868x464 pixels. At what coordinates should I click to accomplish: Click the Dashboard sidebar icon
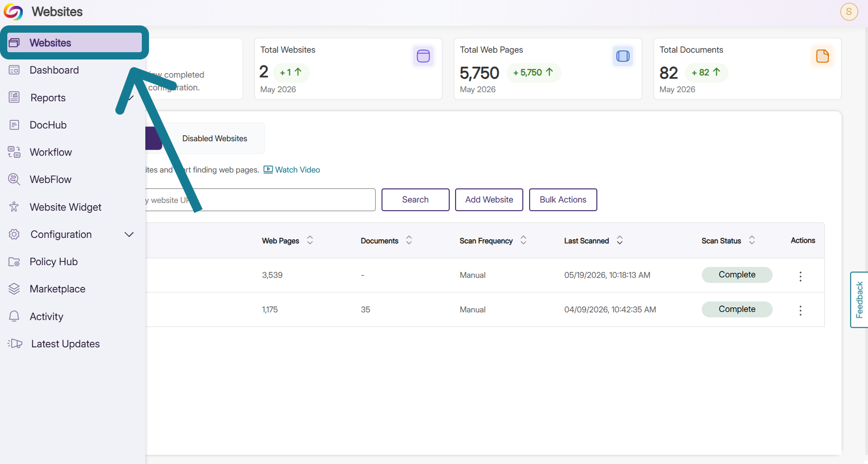click(14, 70)
